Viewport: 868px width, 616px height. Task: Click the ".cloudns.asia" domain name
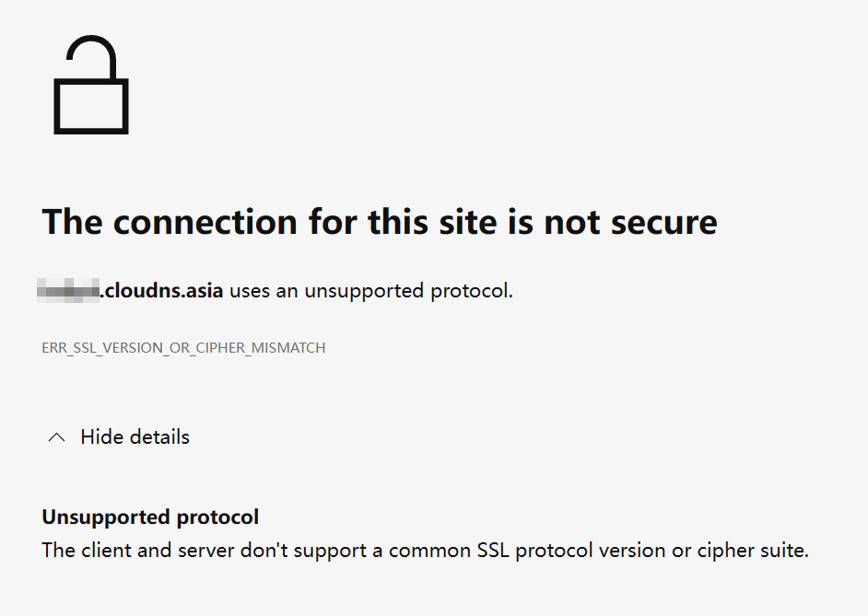pyautogui.click(x=162, y=292)
